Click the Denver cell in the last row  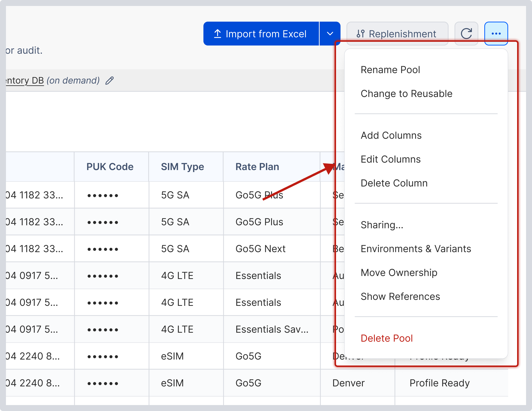click(x=357, y=383)
